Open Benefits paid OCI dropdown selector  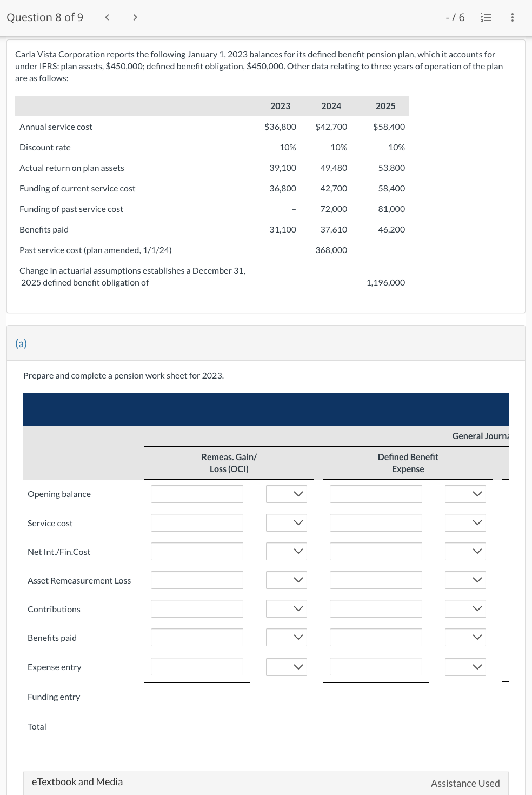click(x=286, y=637)
